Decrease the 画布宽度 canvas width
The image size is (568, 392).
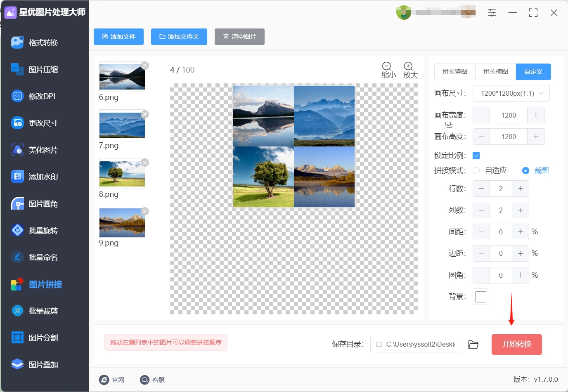pyautogui.click(x=481, y=115)
